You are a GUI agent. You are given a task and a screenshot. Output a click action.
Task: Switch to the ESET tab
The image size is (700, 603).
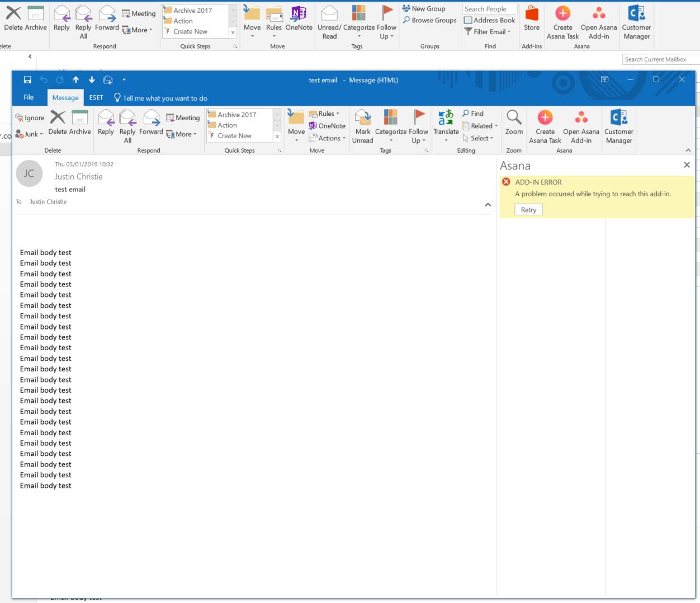pyautogui.click(x=96, y=97)
